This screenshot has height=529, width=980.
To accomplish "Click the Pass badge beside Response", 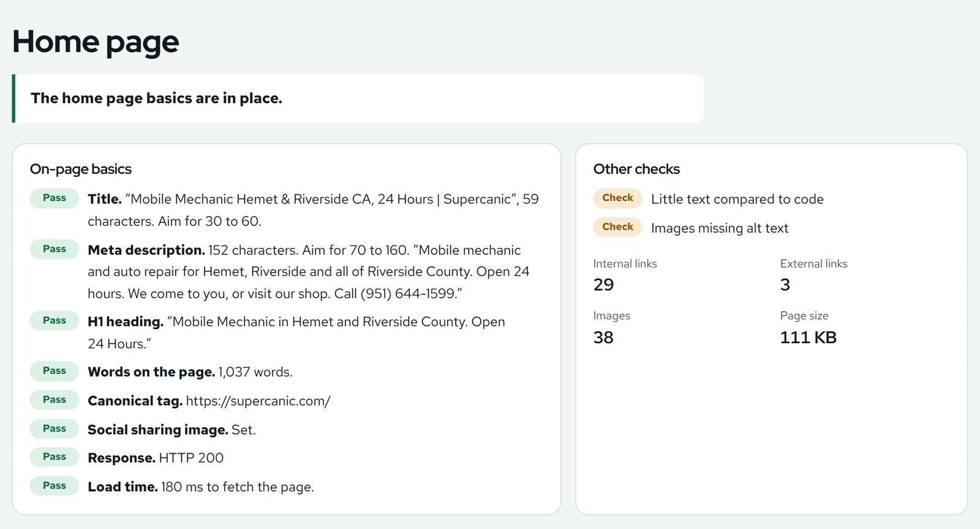I will coord(55,457).
